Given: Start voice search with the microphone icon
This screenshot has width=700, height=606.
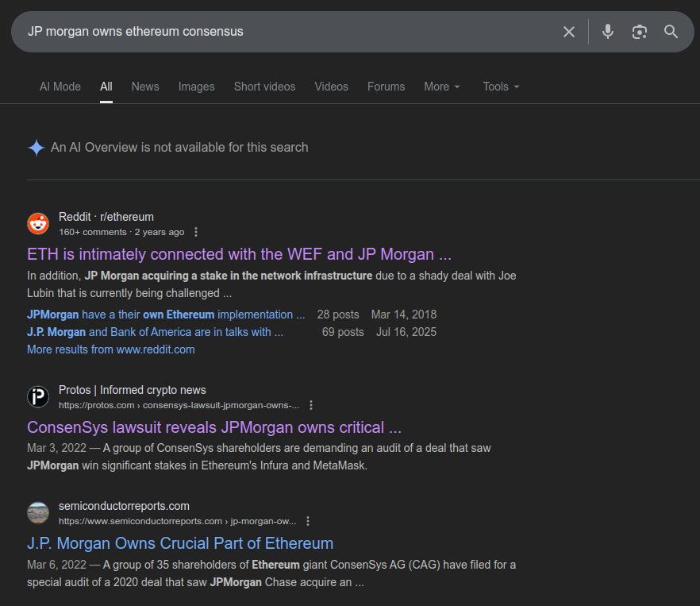Looking at the screenshot, I should (x=608, y=32).
